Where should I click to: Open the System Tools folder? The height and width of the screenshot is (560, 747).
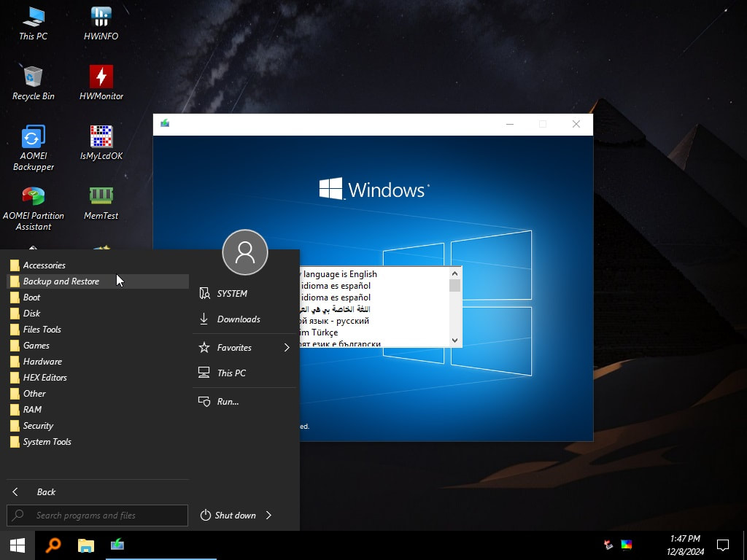pos(98,442)
